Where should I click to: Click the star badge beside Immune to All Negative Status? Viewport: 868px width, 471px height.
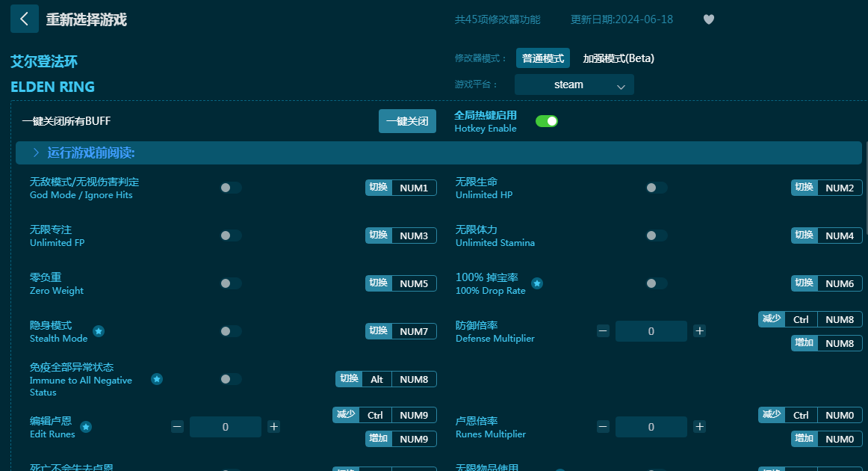[157, 379]
